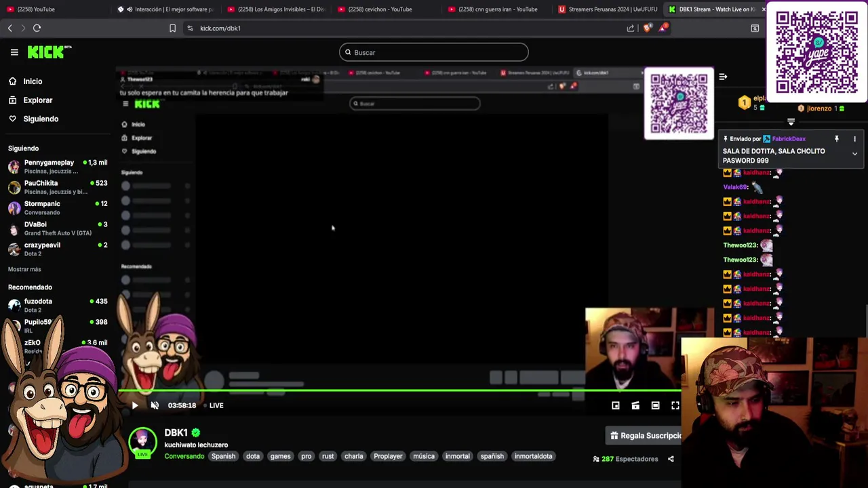Expand the gift leaderboard arrow

[791, 122]
